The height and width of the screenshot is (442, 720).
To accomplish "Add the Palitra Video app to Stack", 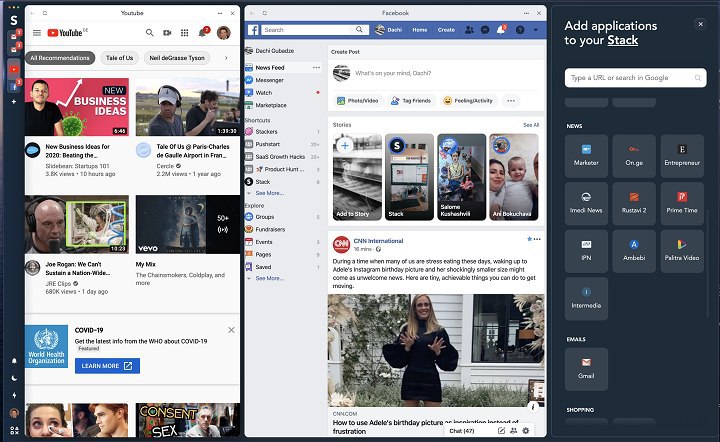I will [682, 251].
